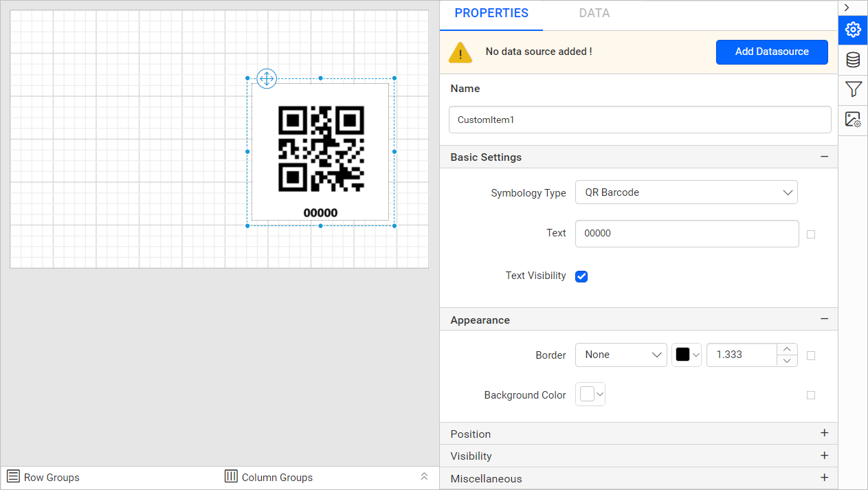Open the Background Color picker dropdown
This screenshot has width=868, height=490.
[x=590, y=394]
